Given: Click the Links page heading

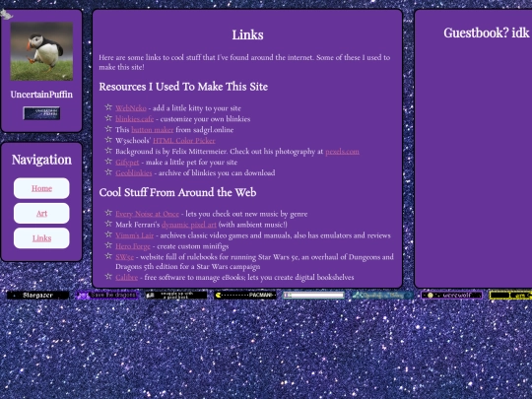Looking at the screenshot, I should coord(247,34).
